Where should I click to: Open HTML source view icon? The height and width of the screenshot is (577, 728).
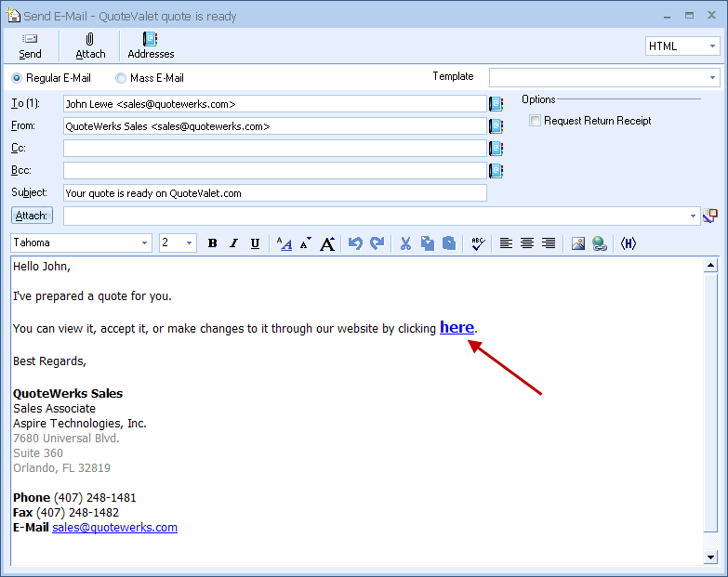click(629, 243)
